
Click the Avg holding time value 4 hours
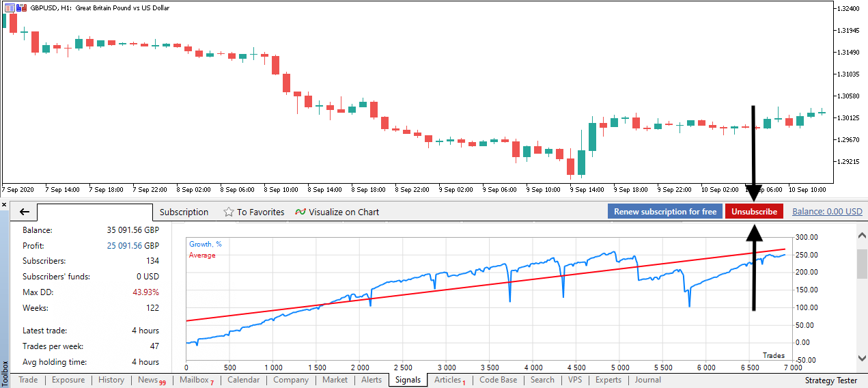144,362
